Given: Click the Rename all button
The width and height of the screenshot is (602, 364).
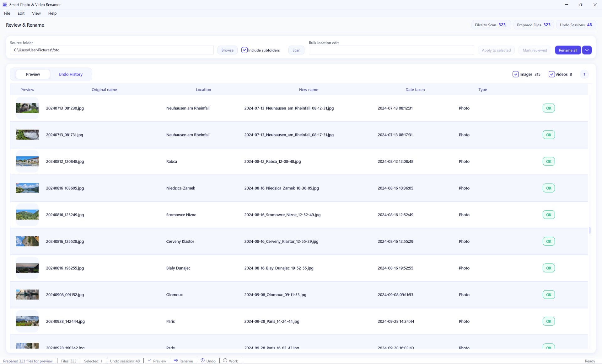Looking at the screenshot, I should coord(568,50).
